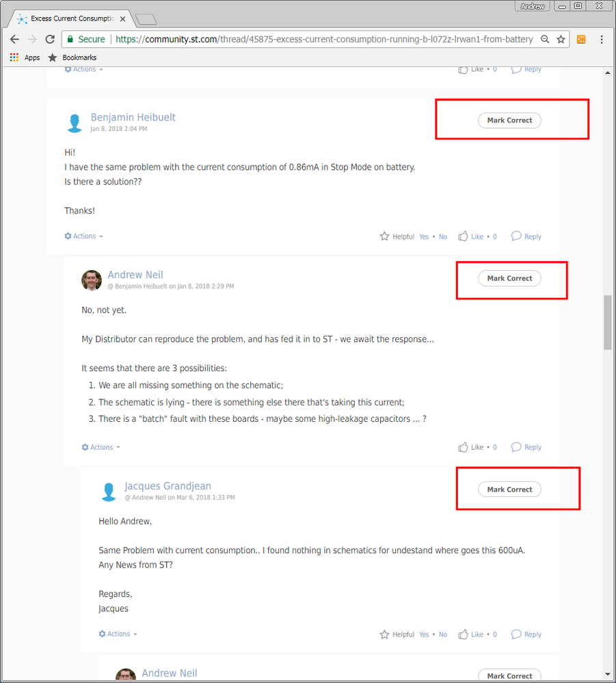Click Jacques Grandjean's avatar icon

coord(109,492)
